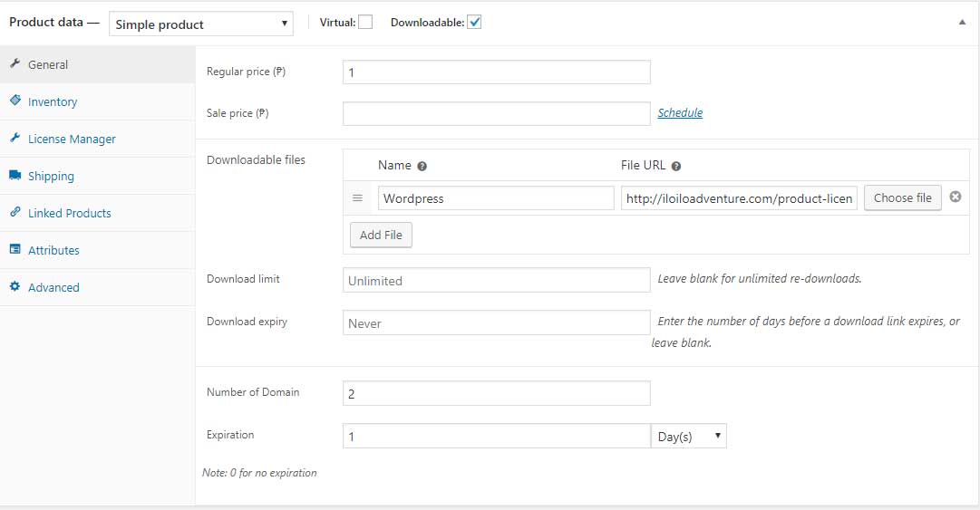Collapse the Product data panel arrow

tap(962, 24)
